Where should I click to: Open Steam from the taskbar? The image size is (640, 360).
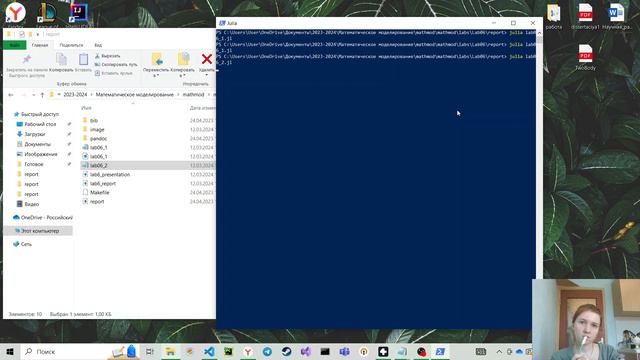(287, 351)
